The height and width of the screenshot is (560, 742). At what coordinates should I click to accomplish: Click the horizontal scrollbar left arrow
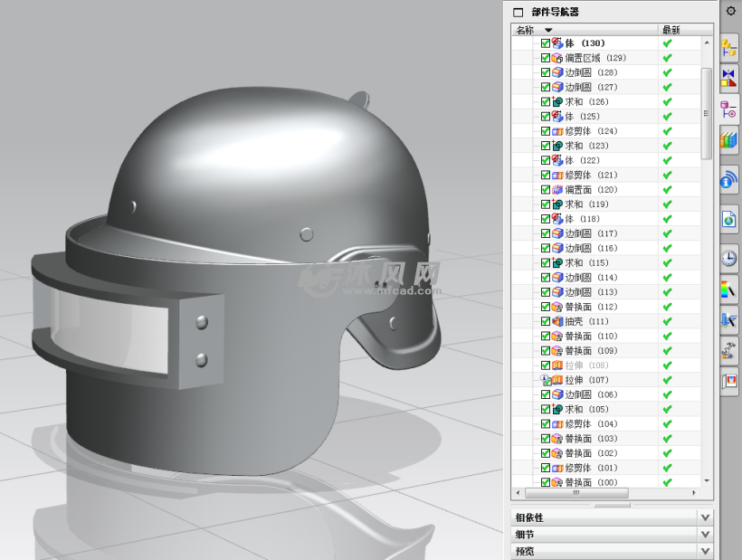pyautogui.click(x=518, y=493)
